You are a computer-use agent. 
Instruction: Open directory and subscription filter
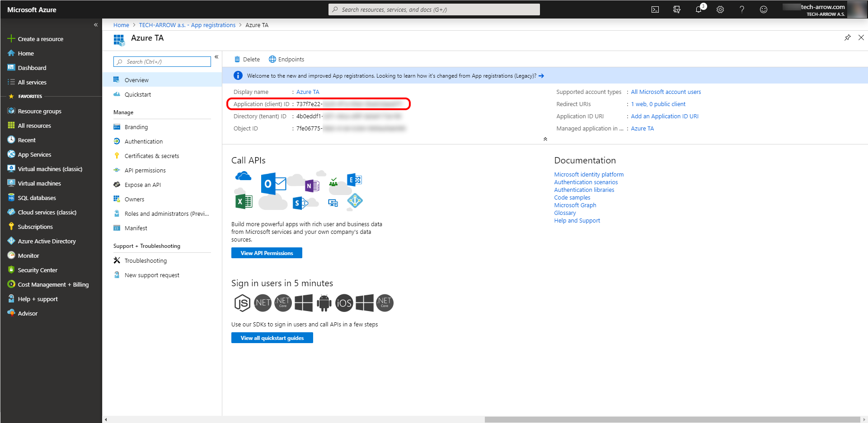[x=677, y=9]
